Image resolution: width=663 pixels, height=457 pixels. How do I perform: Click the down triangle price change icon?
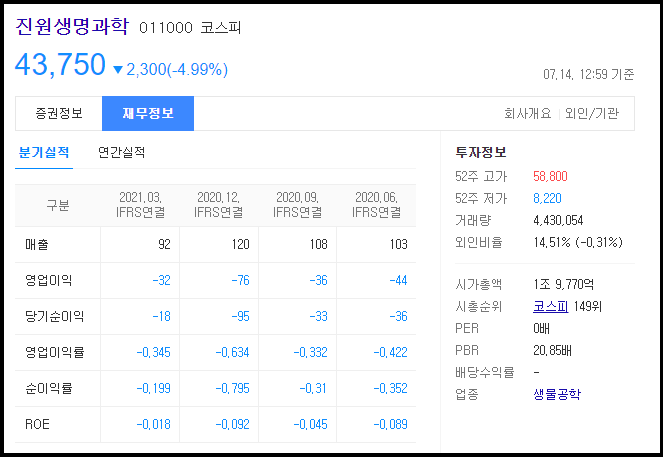click(118, 70)
